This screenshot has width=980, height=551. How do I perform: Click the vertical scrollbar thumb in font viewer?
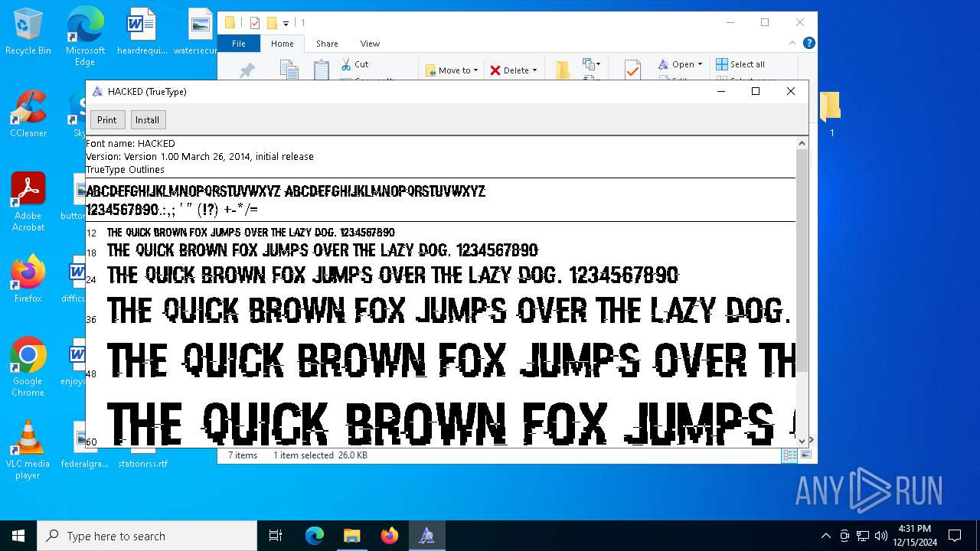click(x=802, y=261)
